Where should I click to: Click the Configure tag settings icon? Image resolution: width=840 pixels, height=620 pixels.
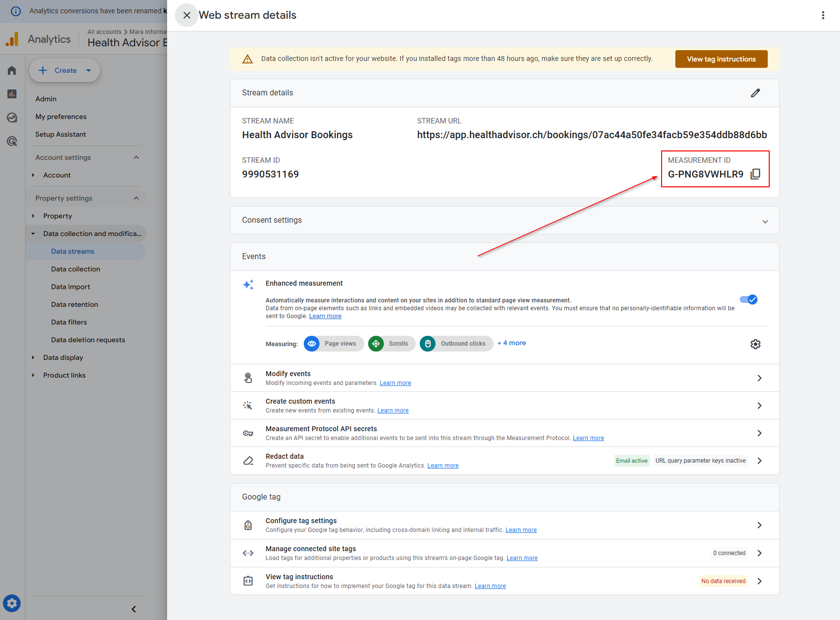(248, 525)
